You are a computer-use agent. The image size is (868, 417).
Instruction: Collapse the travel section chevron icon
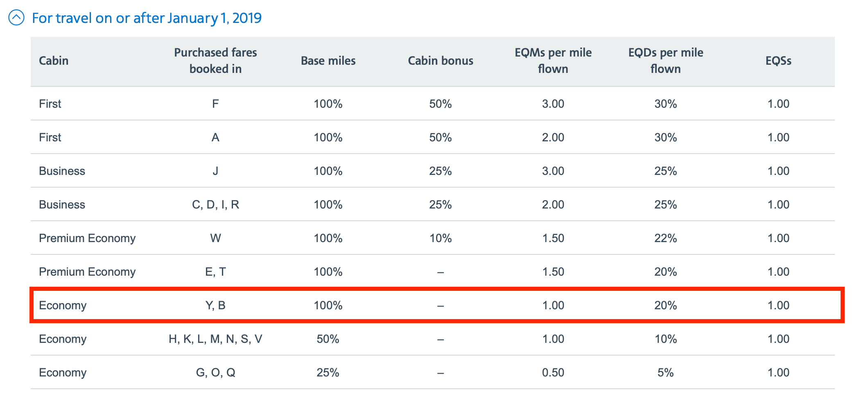(16, 18)
